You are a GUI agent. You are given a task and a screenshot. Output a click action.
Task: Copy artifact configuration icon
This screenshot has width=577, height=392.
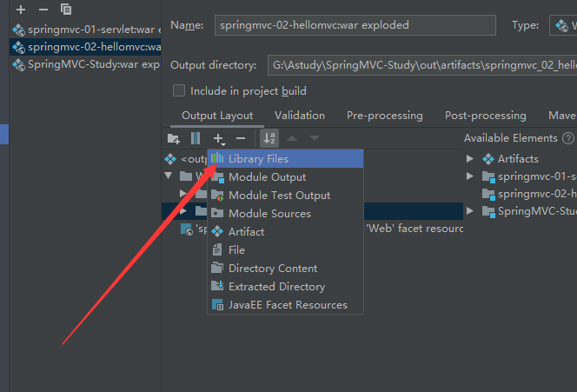pyautogui.click(x=66, y=10)
